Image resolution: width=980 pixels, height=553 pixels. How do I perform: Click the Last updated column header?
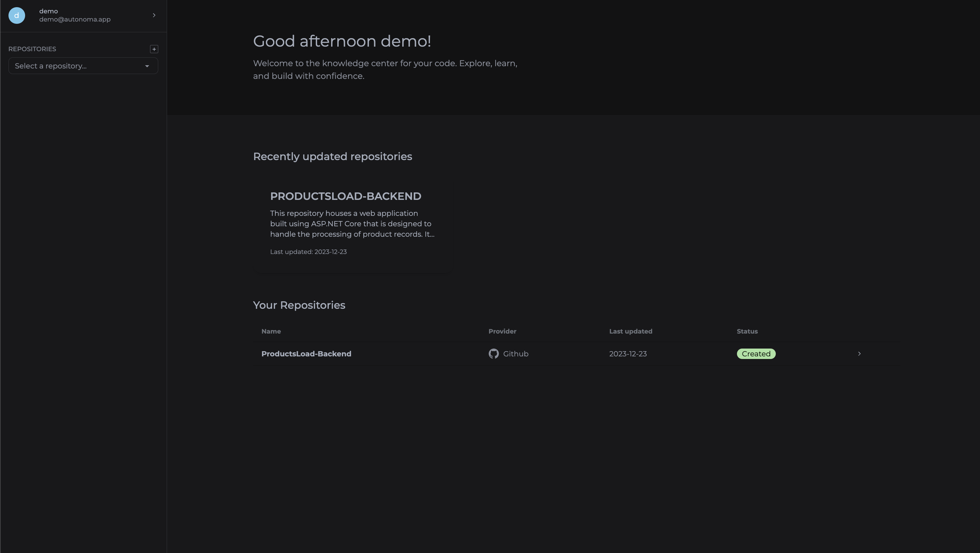(x=630, y=331)
